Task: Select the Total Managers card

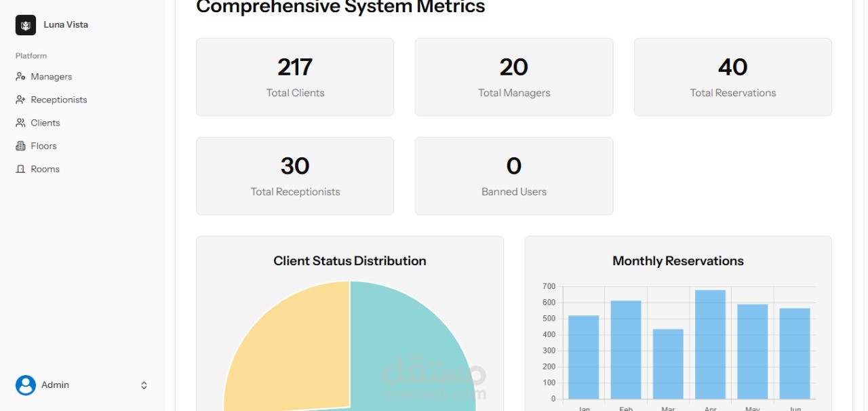Action: tap(514, 77)
